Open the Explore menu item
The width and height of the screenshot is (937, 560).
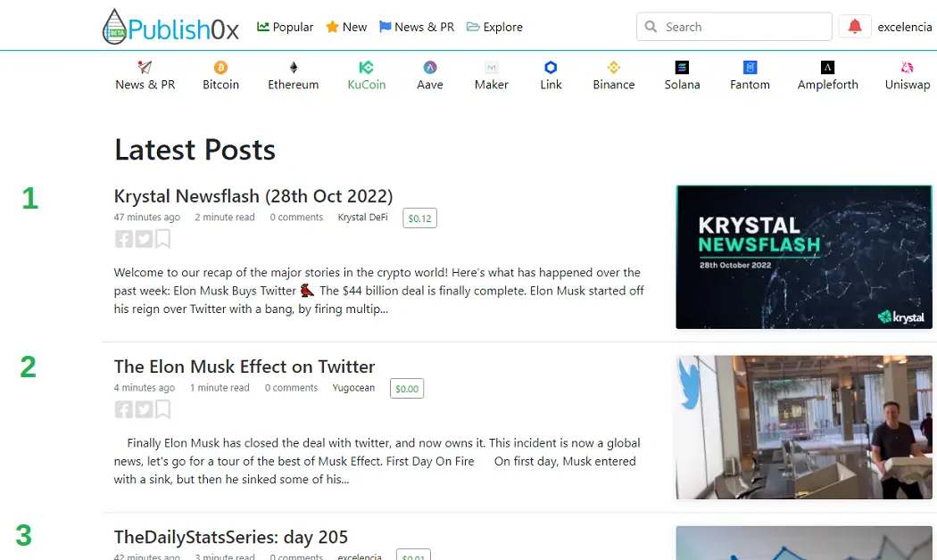(494, 27)
